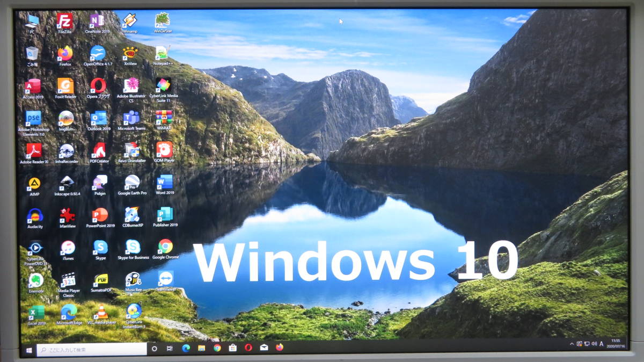Select Adobe Photoshop Elements 7.0 icon
This screenshot has width=644, height=362.
coord(33,123)
